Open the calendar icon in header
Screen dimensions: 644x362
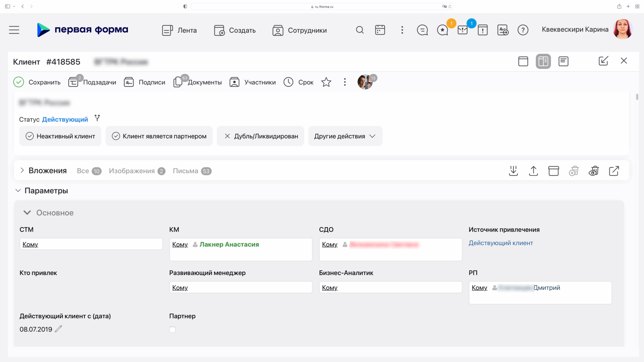click(x=380, y=30)
